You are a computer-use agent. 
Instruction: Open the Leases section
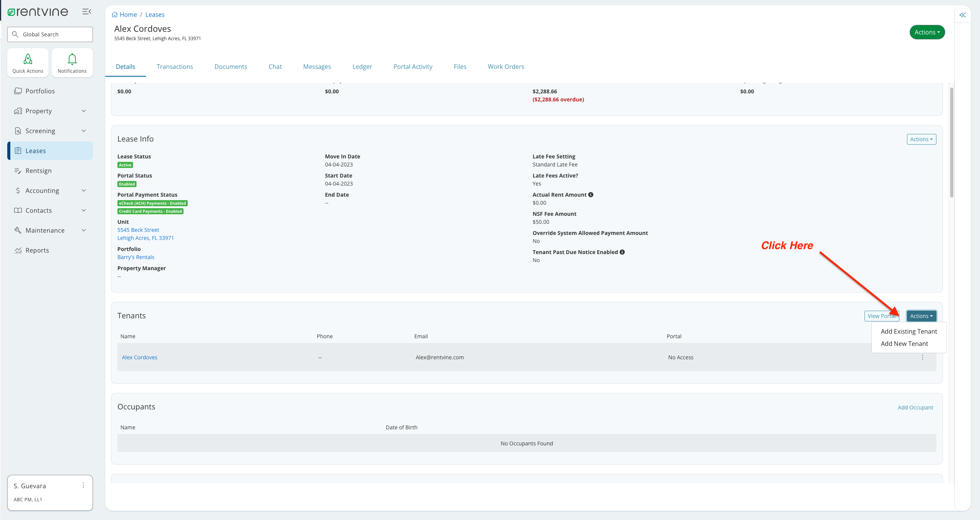pos(36,150)
